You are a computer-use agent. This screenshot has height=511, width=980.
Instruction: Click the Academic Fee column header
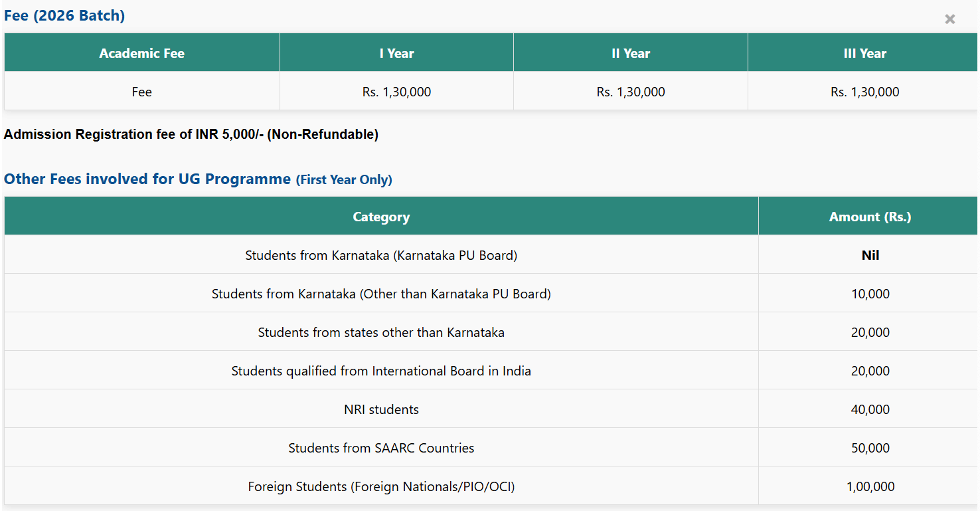[141, 53]
